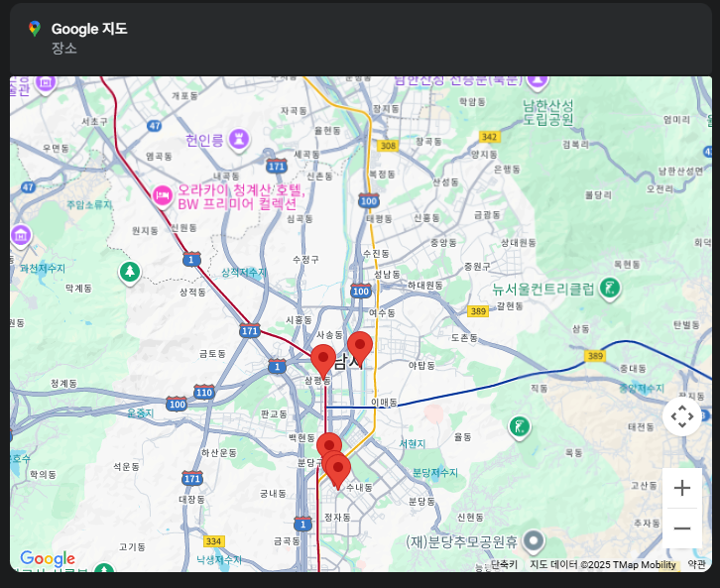Click the 복정동 label
This screenshot has height=588, width=720.
[x=382, y=174]
